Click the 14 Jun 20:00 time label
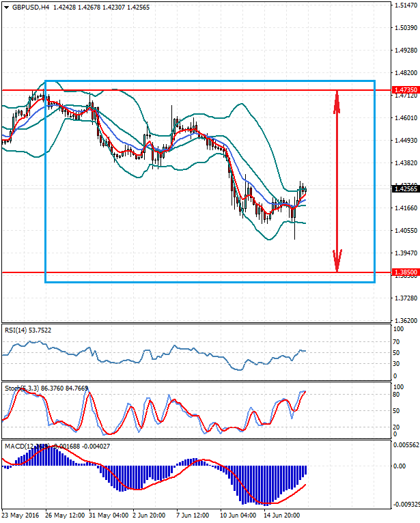The width and height of the screenshot is (420, 523). (283, 514)
